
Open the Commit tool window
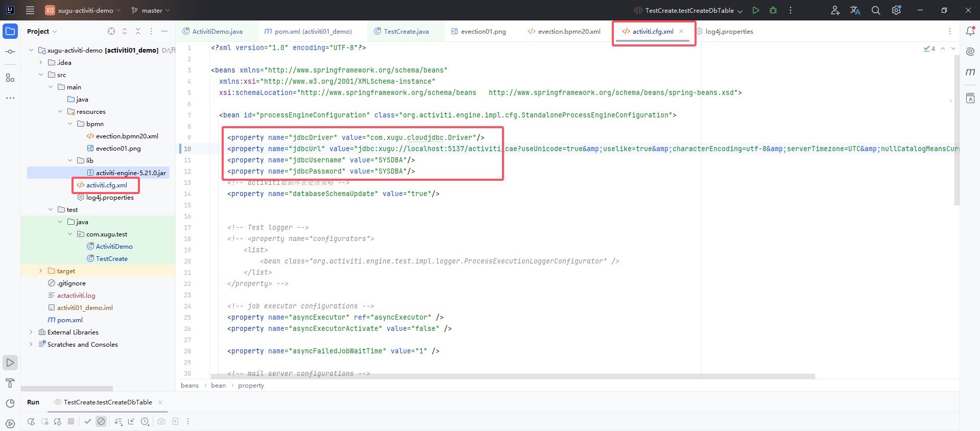(x=10, y=52)
